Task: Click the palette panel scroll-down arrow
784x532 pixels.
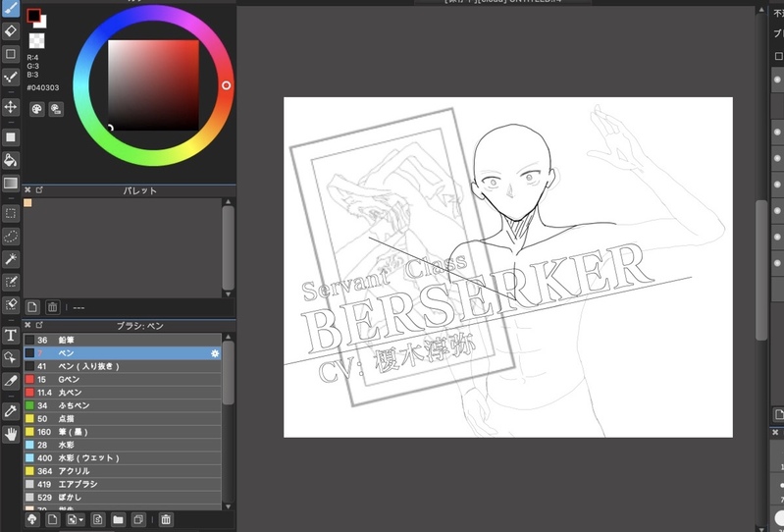Action: click(x=228, y=293)
